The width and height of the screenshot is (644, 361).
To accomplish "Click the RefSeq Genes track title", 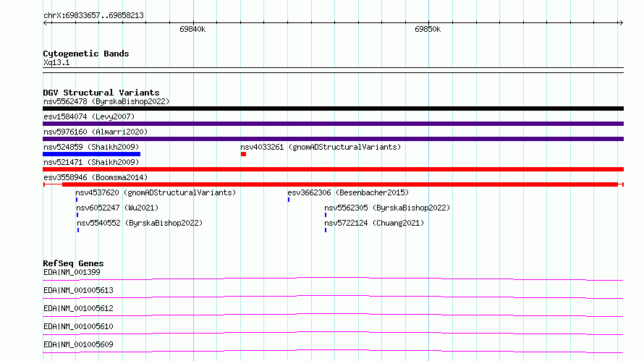I will click(74, 263).
